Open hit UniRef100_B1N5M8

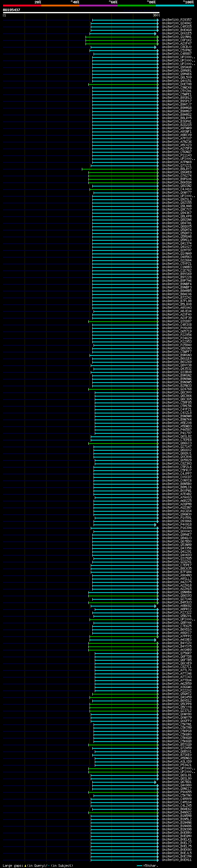pyautogui.click(x=177, y=815)
